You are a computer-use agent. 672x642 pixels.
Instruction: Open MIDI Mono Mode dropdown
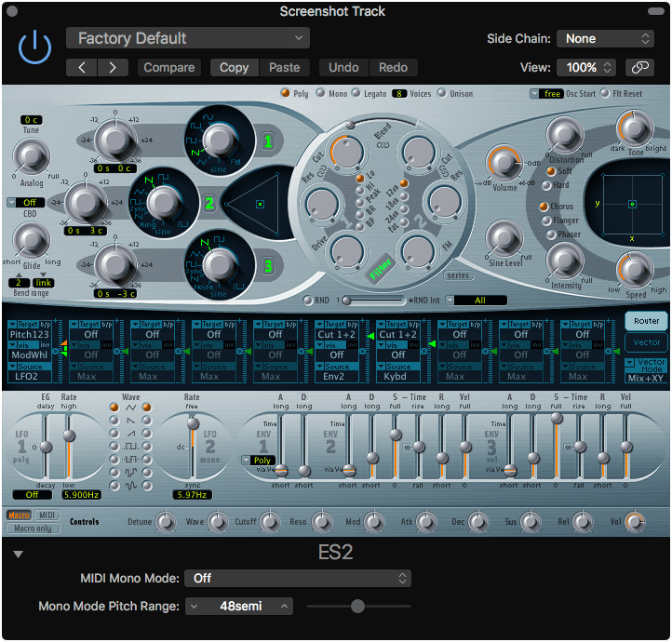click(297, 578)
